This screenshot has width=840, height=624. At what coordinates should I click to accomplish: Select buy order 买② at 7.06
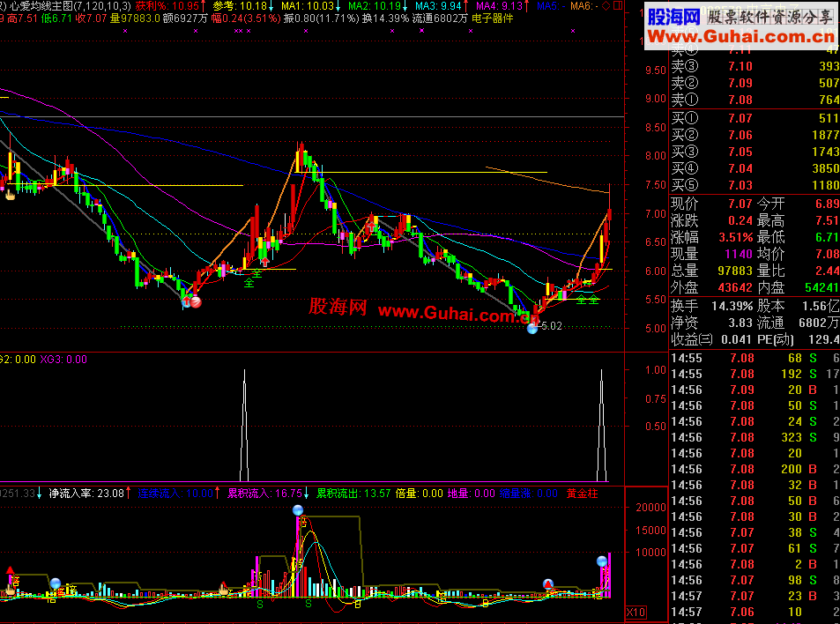click(x=755, y=135)
